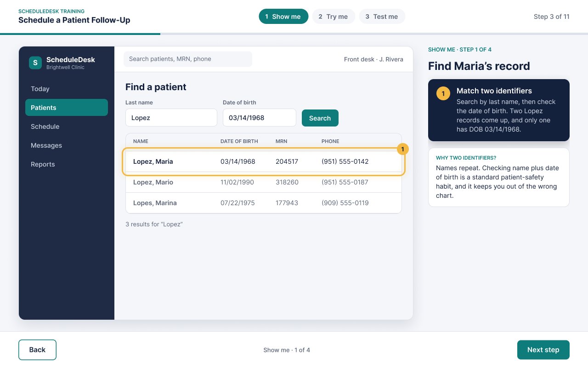
Task: Click the NAME column header
Action: 141,141
